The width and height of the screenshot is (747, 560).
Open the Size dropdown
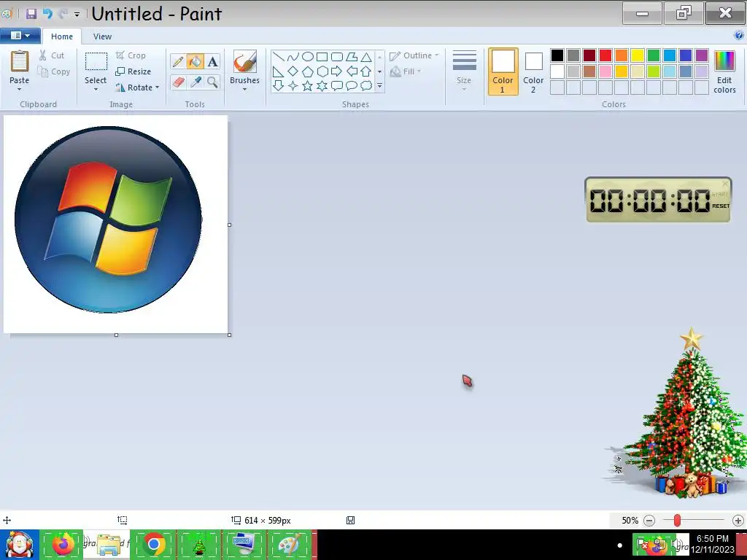[464, 71]
